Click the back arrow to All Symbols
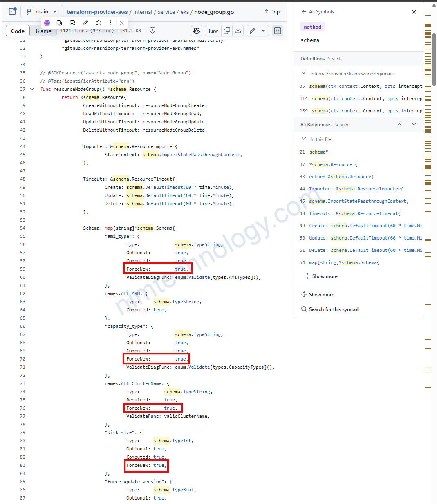Image resolution: width=437 pixels, height=504 pixels. tap(304, 12)
